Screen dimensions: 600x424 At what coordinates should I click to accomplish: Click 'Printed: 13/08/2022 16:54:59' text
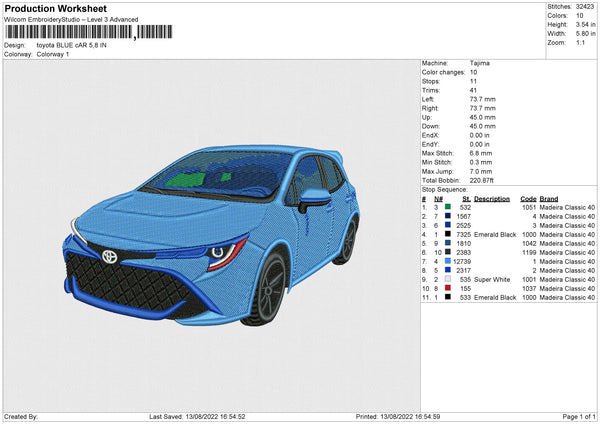pos(398,416)
